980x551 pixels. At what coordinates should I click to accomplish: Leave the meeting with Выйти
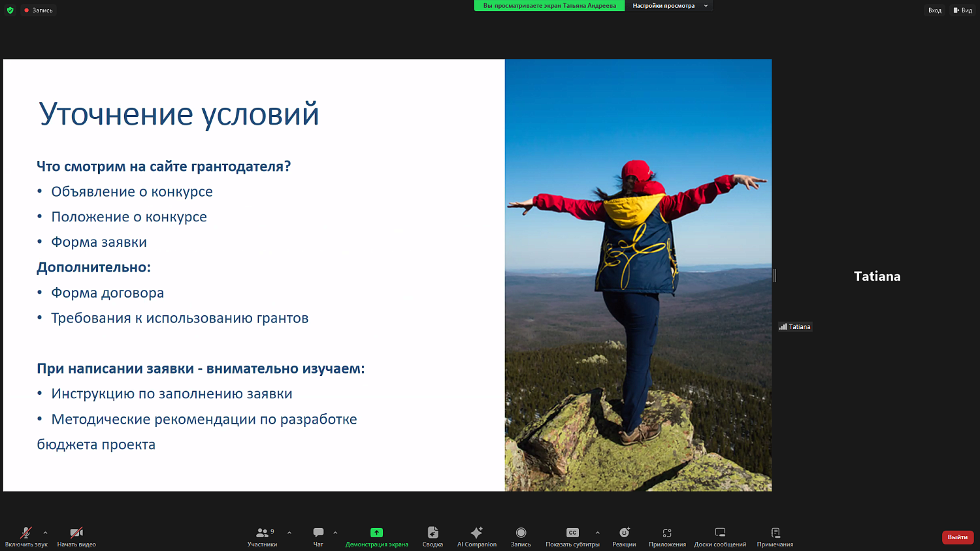956,537
